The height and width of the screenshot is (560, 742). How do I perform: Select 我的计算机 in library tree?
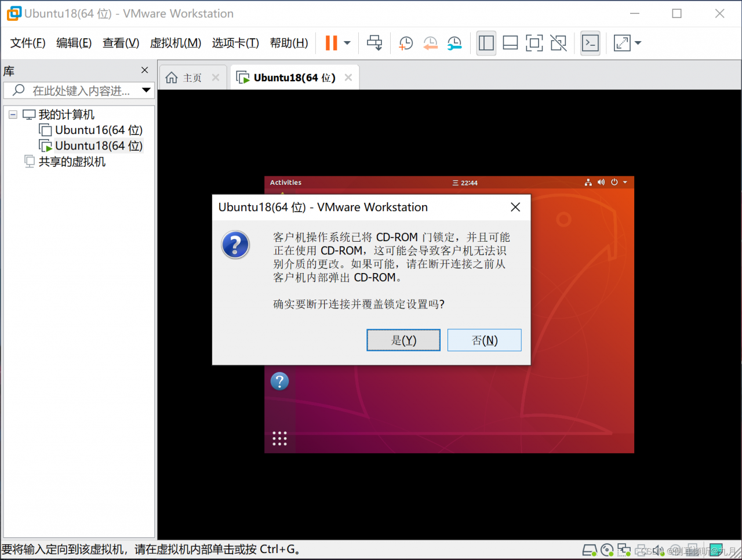tap(66, 115)
